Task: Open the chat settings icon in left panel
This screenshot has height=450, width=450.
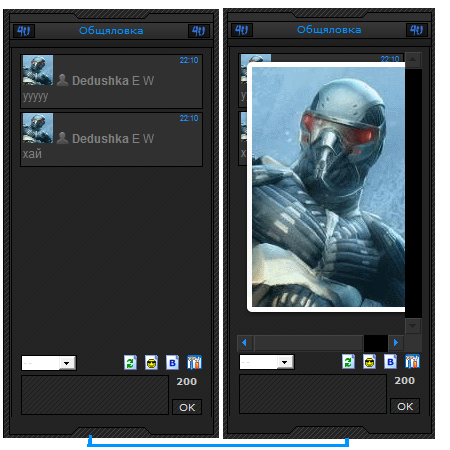Action: (x=194, y=363)
